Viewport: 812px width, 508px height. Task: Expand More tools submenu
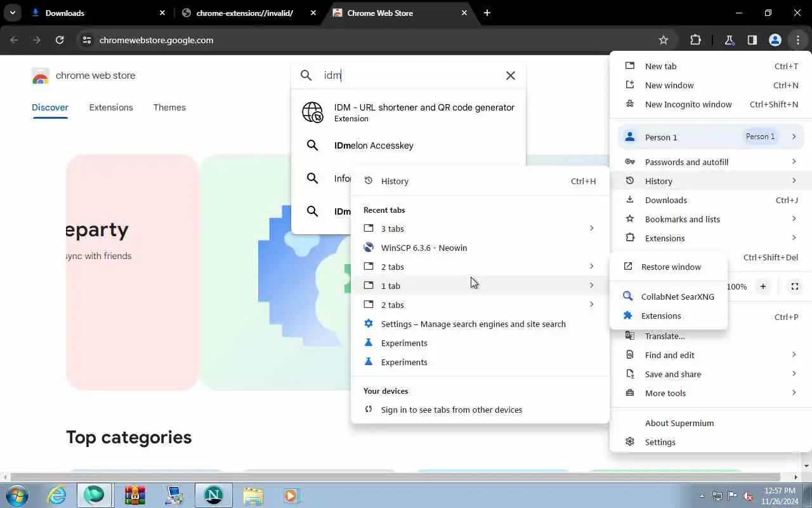coord(710,393)
